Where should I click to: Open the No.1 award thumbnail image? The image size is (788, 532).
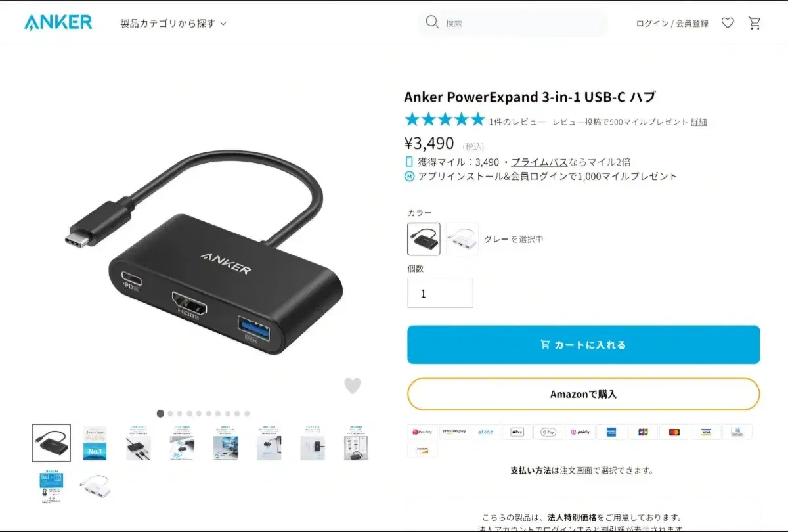(x=95, y=443)
